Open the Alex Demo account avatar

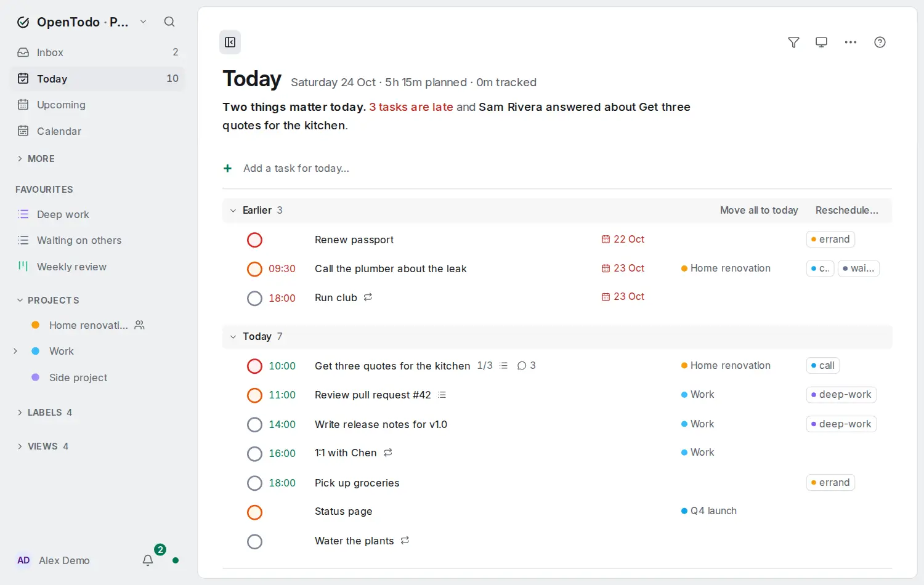[x=23, y=560]
